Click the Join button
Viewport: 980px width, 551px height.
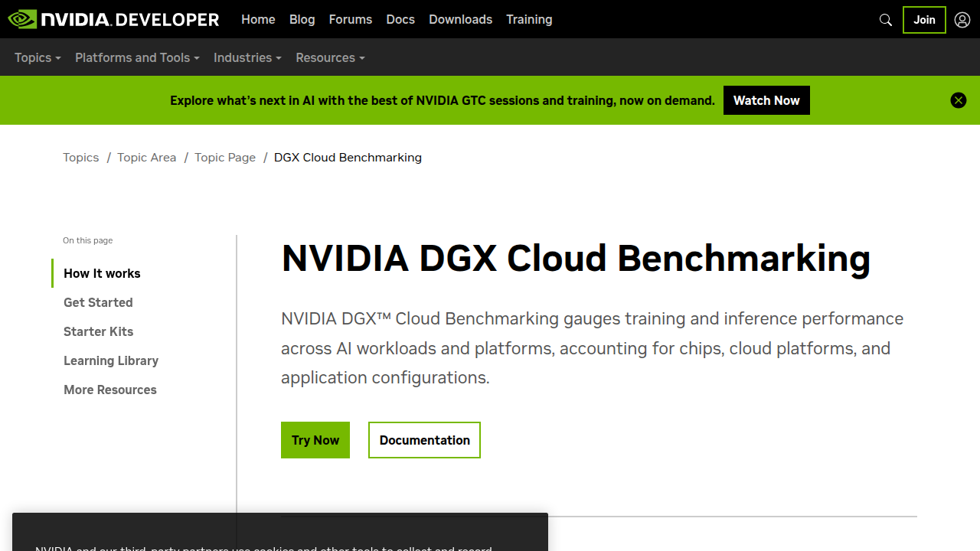[x=924, y=20]
